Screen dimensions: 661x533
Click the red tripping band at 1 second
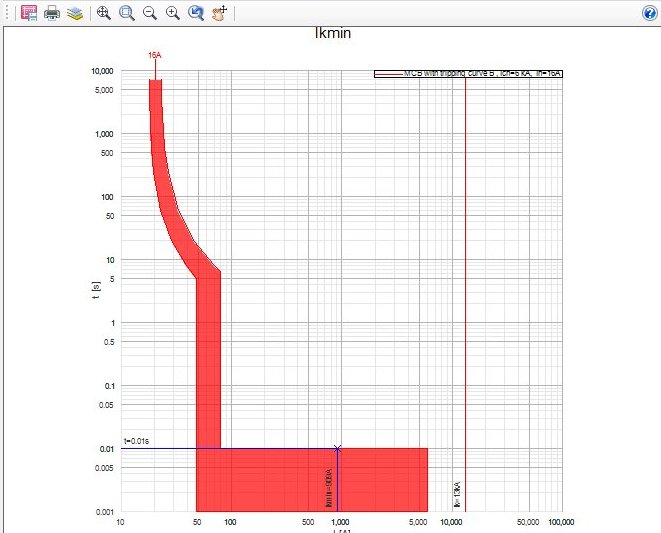tap(209, 323)
